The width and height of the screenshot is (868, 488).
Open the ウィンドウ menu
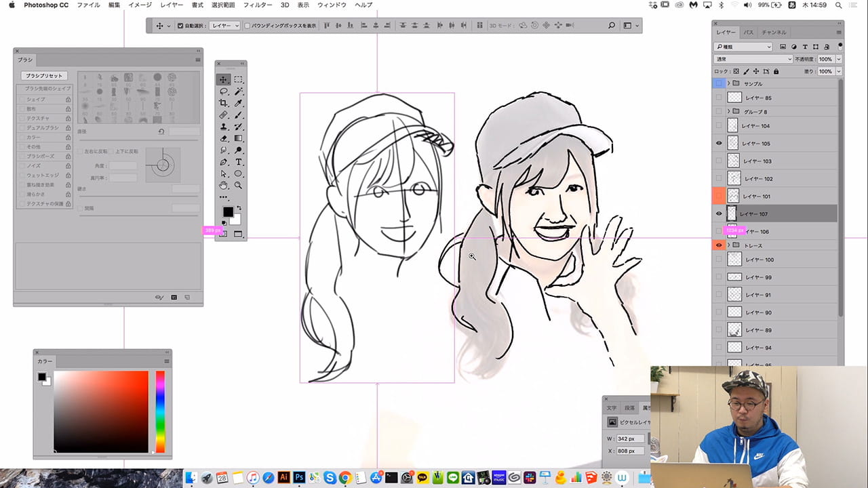tap(332, 5)
